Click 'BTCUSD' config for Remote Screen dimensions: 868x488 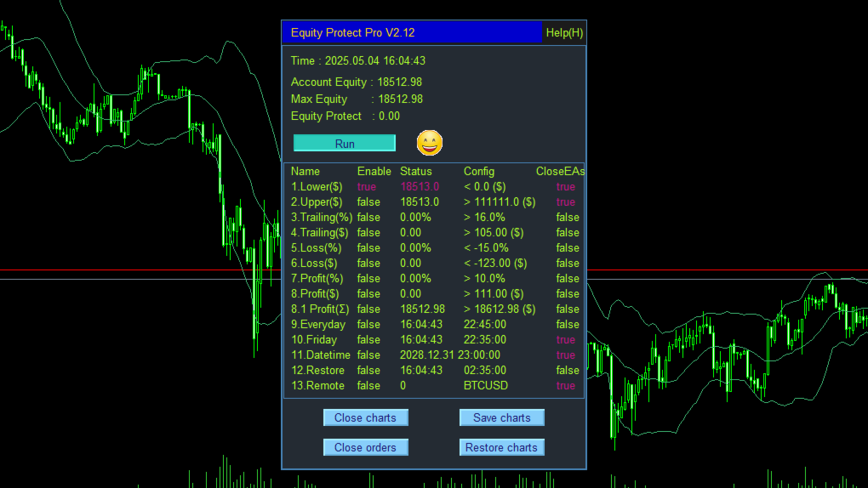(x=485, y=386)
